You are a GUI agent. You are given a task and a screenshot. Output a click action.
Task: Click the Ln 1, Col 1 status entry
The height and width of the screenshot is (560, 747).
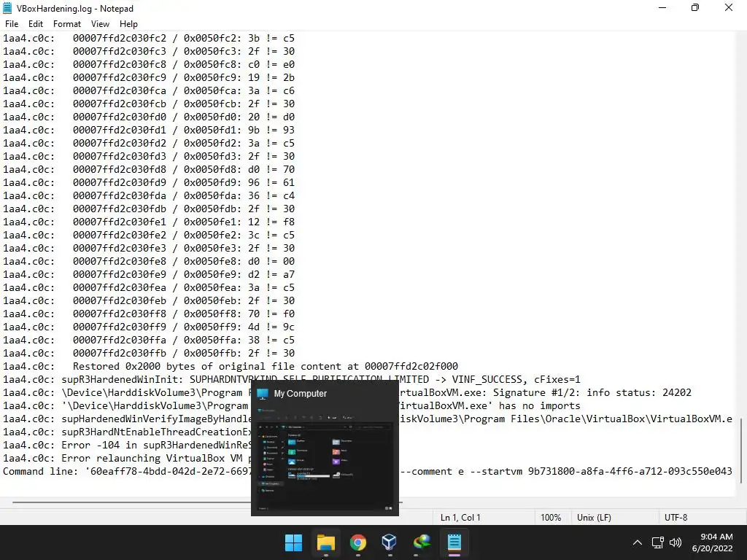(x=460, y=518)
